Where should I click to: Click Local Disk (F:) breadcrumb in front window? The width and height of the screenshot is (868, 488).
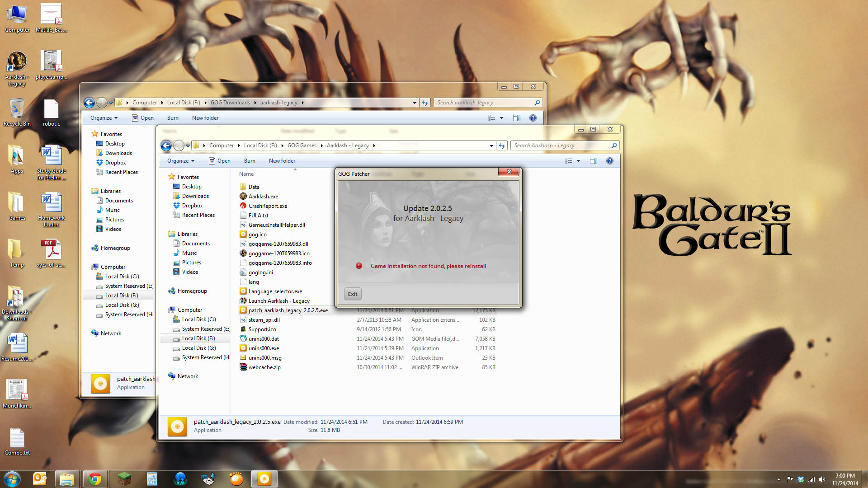pos(260,145)
